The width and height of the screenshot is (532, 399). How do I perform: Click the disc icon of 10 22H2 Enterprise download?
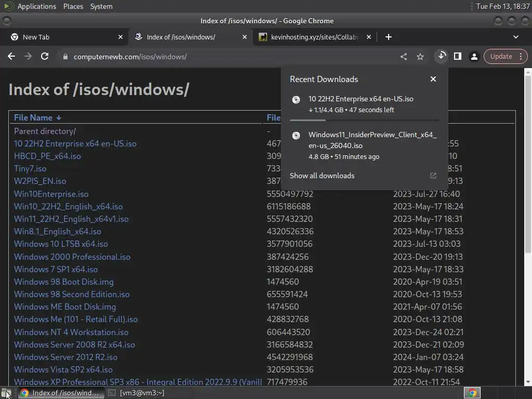click(x=296, y=100)
